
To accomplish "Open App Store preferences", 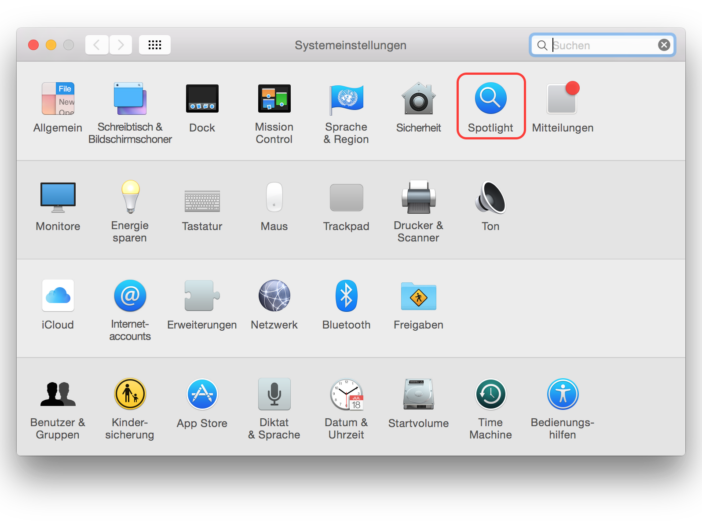I will tap(202, 403).
